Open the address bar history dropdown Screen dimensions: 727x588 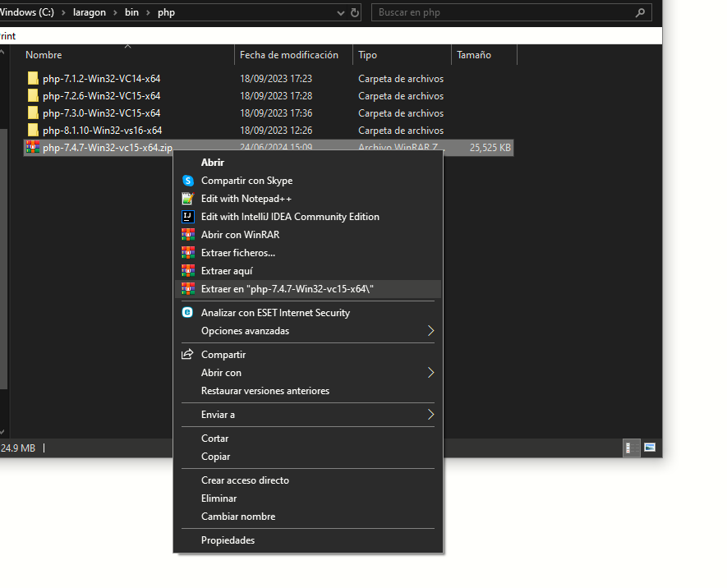pyautogui.click(x=339, y=12)
